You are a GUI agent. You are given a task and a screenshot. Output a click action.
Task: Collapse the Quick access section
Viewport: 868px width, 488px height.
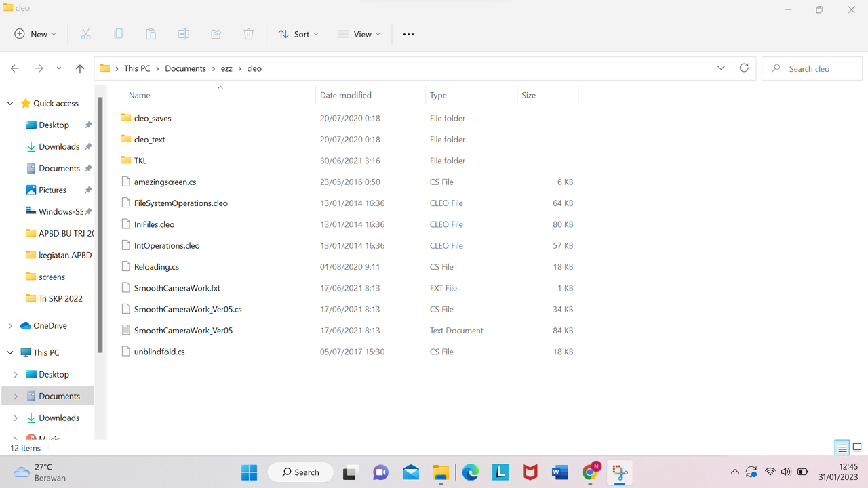coord(10,103)
